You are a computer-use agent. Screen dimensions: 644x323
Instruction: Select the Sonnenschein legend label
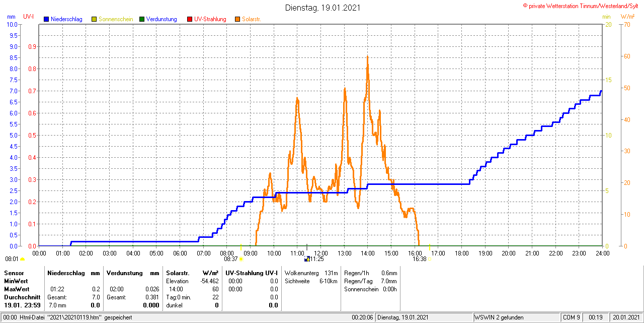pyautogui.click(x=116, y=19)
